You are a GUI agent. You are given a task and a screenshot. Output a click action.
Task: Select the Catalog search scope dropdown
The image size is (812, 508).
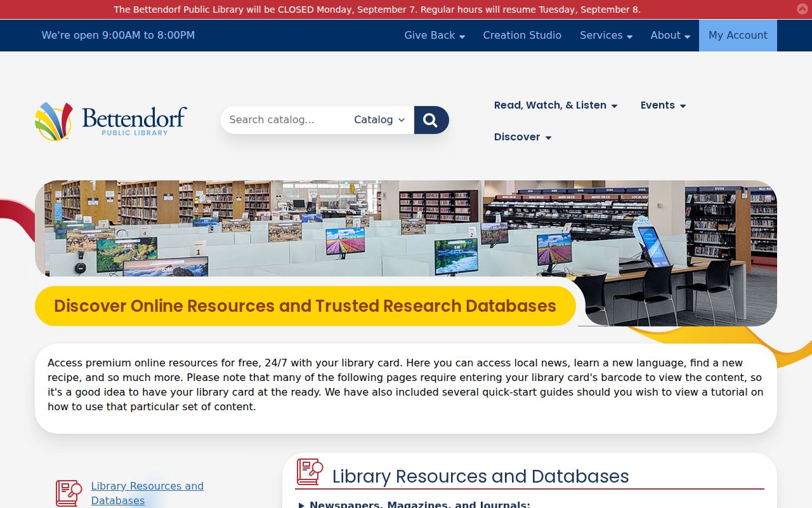pyautogui.click(x=379, y=120)
